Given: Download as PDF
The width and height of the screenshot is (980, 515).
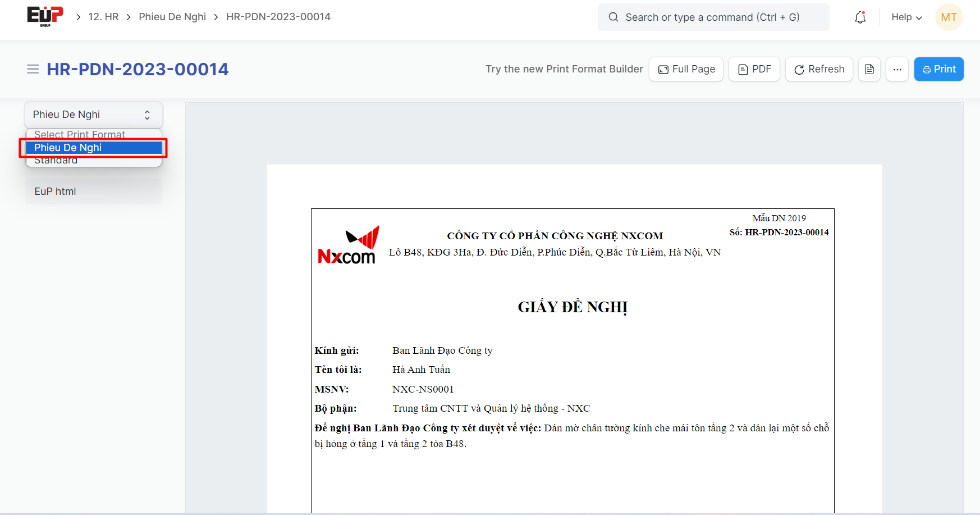Looking at the screenshot, I should pos(754,69).
